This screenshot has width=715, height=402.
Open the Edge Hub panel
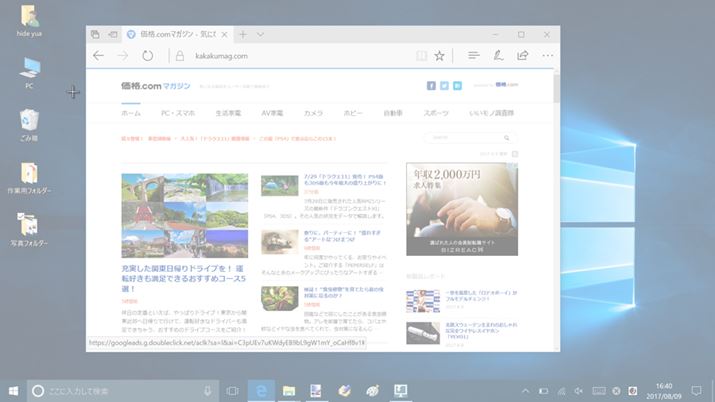pos(473,56)
